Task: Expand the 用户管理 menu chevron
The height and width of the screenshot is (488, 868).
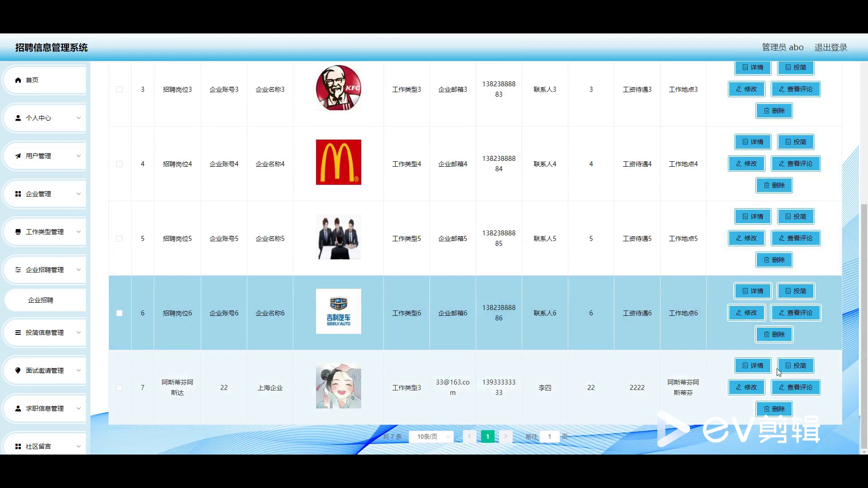Action: coord(78,156)
